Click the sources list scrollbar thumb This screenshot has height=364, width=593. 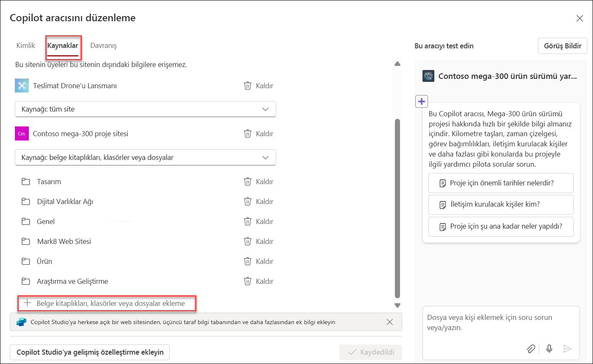[397, 208]
